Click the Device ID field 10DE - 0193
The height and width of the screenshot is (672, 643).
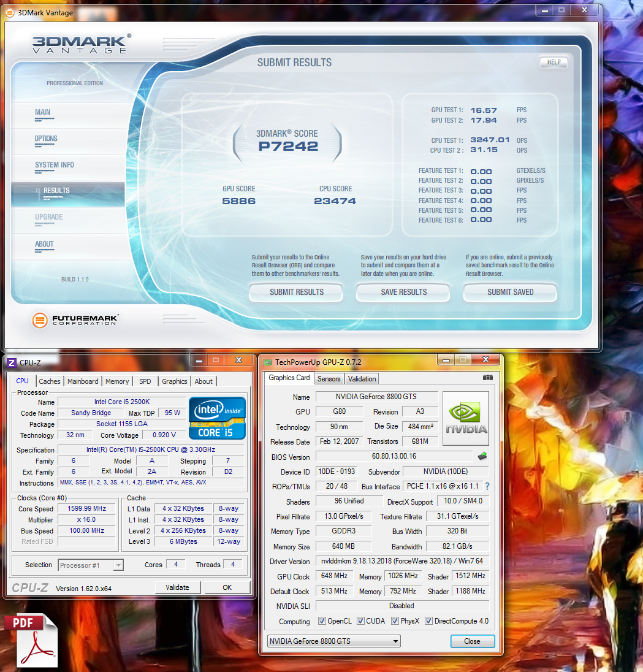pos(337,472)
